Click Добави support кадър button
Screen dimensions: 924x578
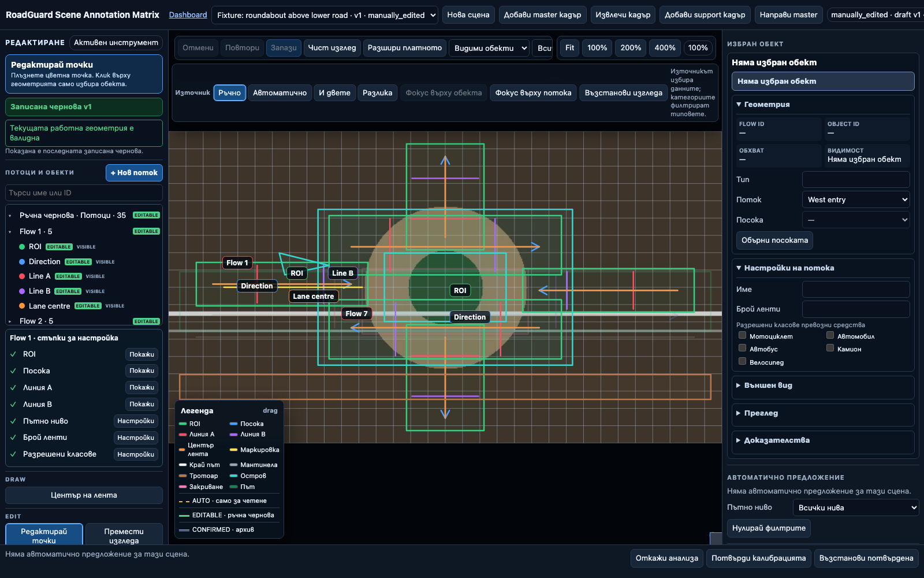pyautogui.click(x=705, y=15)
